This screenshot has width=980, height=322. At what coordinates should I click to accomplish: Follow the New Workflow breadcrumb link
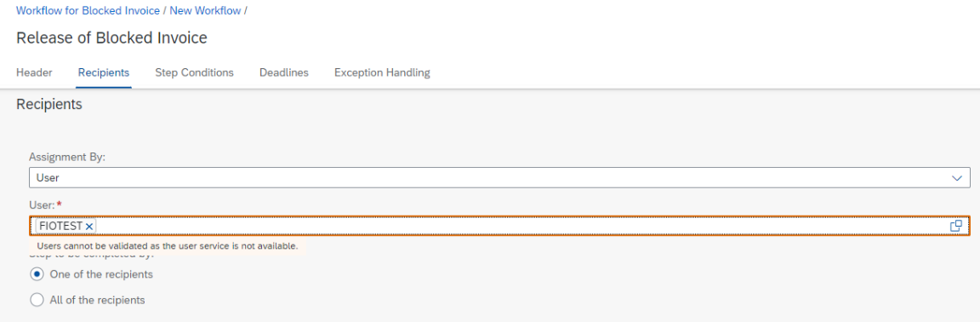pos(206,11)
